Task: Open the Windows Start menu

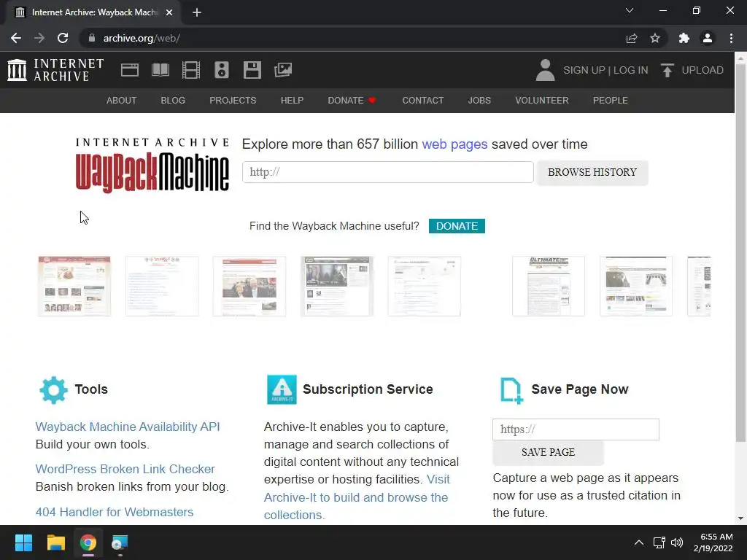Action: point(23,542)
